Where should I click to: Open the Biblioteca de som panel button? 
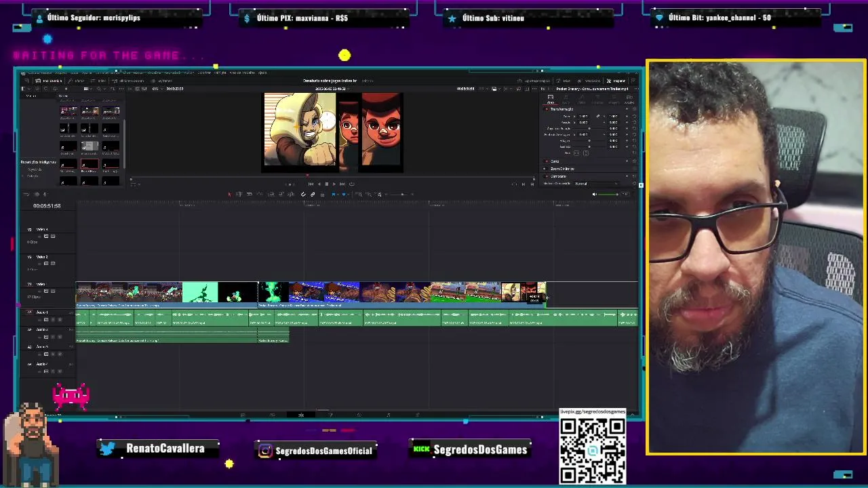[x=129, y=81]
